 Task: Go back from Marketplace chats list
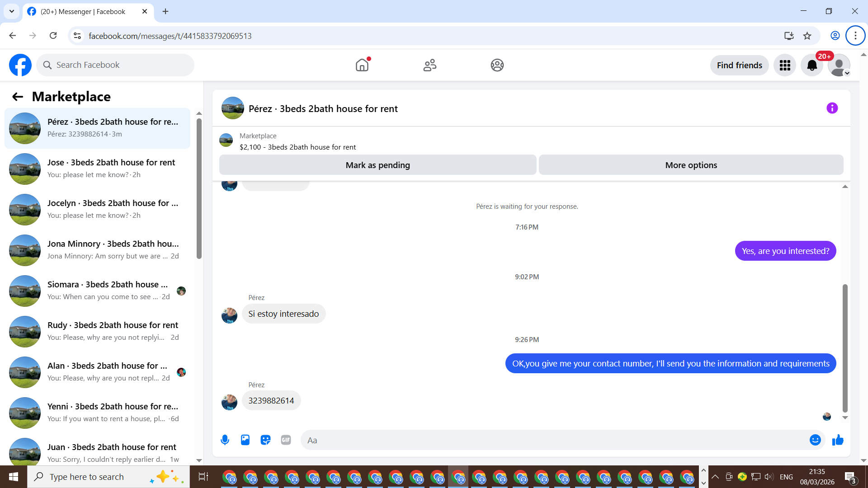[18, 97]
